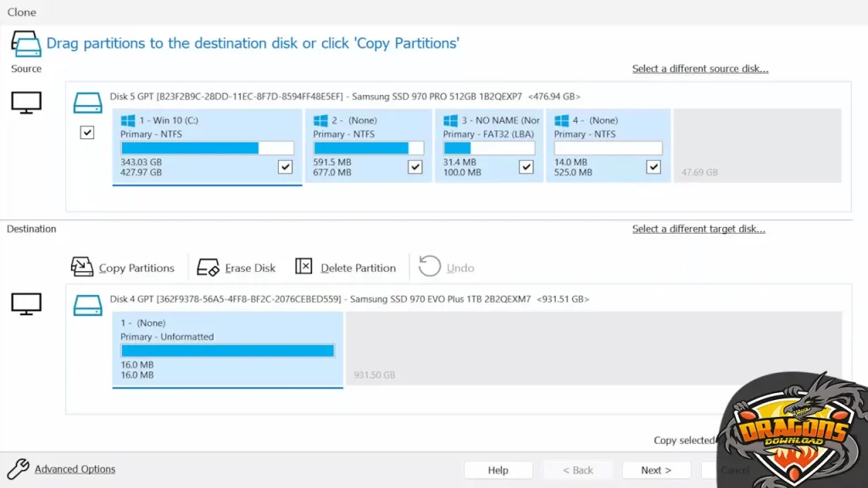Click the Windows logo on the Win 10 partition

point(128,119)
